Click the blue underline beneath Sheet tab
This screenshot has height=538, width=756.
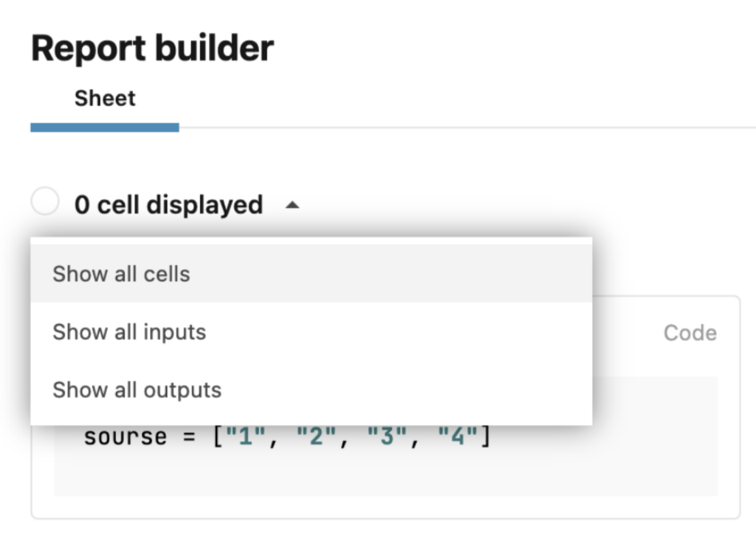pyautogui.click(x=104, y=127)
